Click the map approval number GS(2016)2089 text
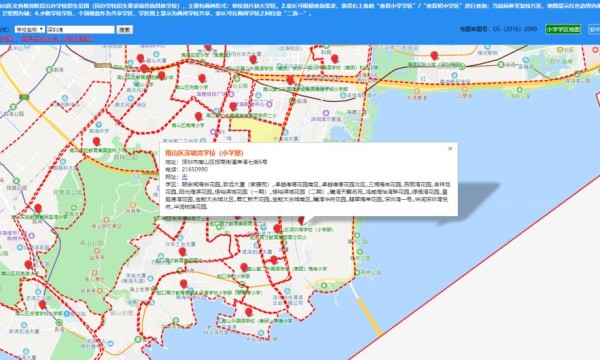The width and height of the screenshot is (600, 360). click(x=498, y=29)
